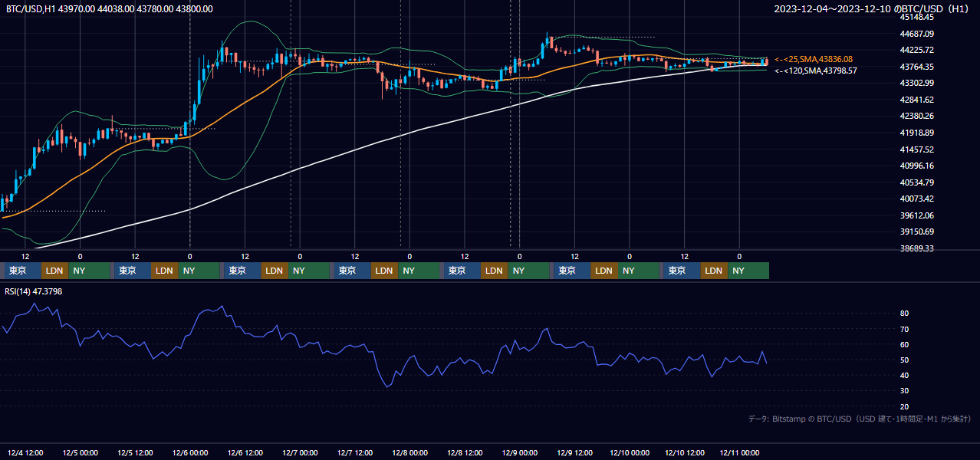Select the 12/11 00:00 time label

pyautogui.click(x=740, y=453)
